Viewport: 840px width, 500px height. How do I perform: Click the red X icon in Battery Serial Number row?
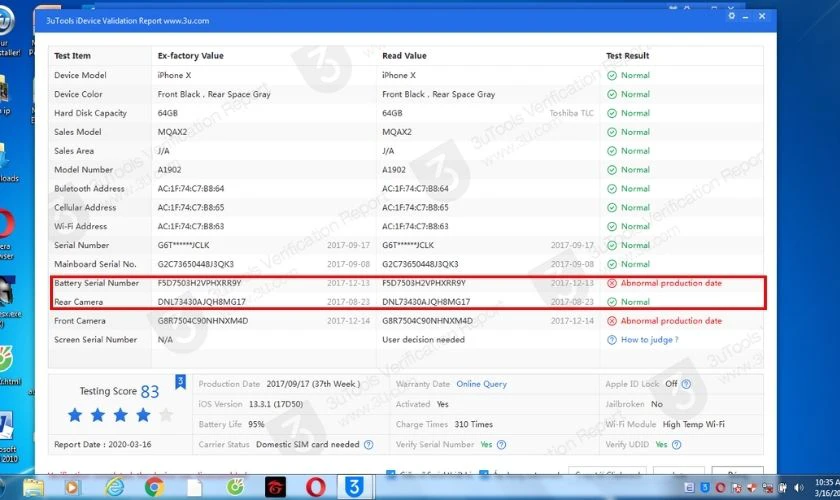pos(612,283)
